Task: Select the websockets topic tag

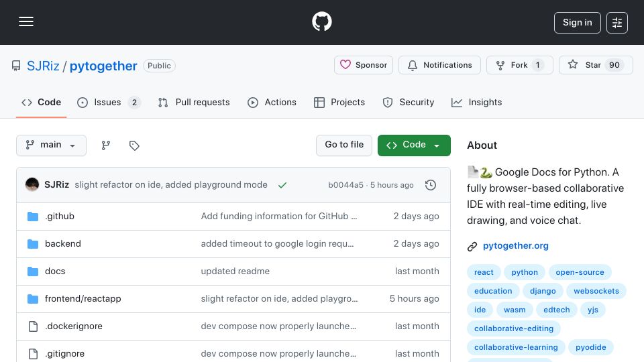Action: [596, 291]
